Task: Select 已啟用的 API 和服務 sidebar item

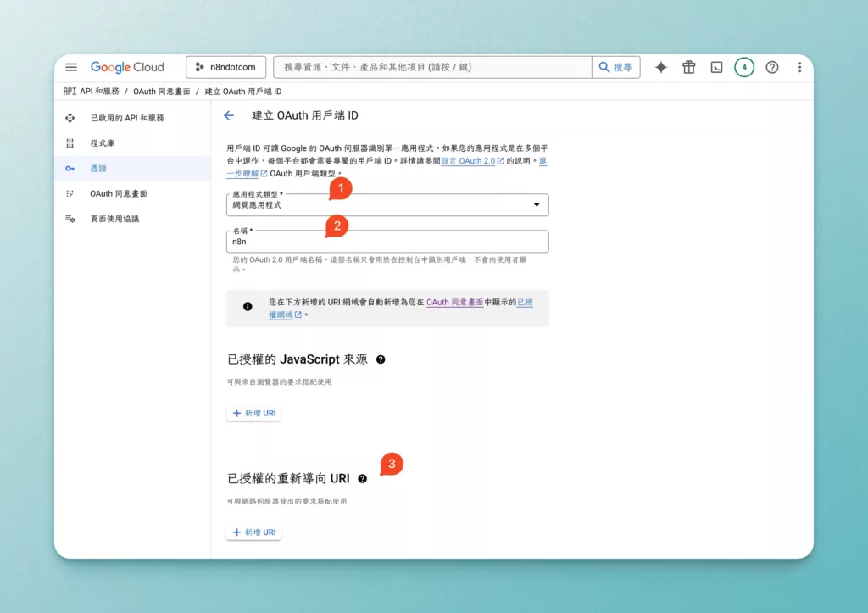Action: point(132,118)
